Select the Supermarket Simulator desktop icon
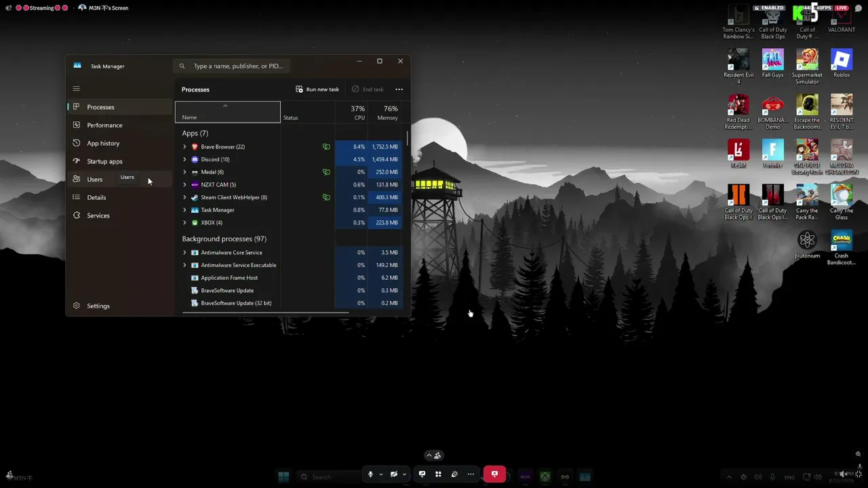Viewport: 868px width, 488px height. pos(807,67)
